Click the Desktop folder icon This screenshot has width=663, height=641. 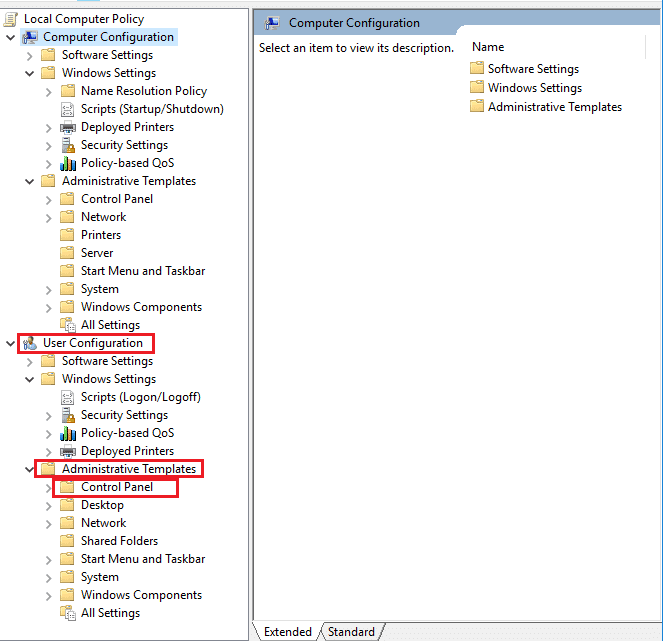point(67,505)
